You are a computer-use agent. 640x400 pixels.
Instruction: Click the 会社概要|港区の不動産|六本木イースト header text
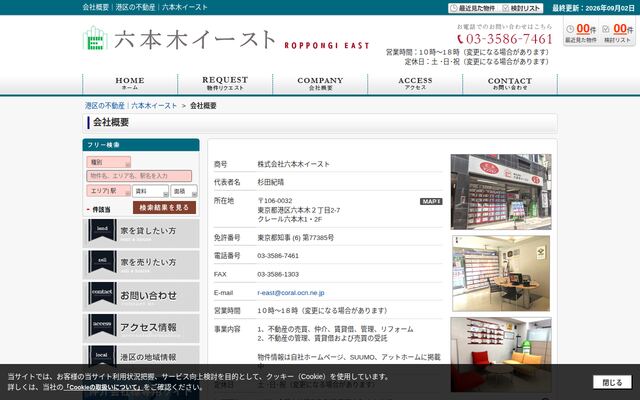pyautogui.click(x=145, y=7)
